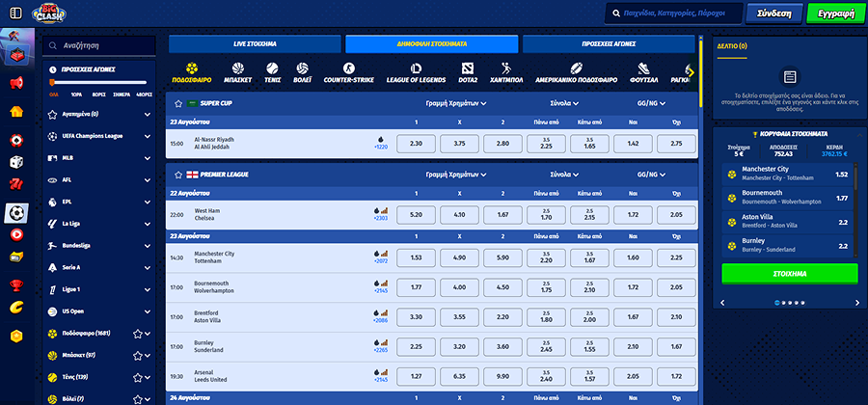
Task: Open the red play button live icon
Action: point(16,234)
